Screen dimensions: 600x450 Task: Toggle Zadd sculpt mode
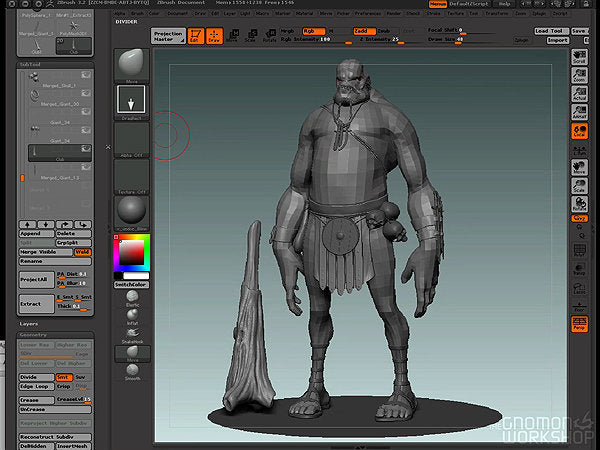[364, 31]
